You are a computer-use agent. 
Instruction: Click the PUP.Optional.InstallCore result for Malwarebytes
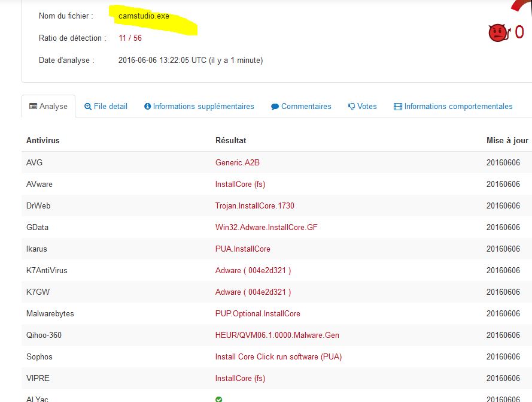(x=257, y=314)
